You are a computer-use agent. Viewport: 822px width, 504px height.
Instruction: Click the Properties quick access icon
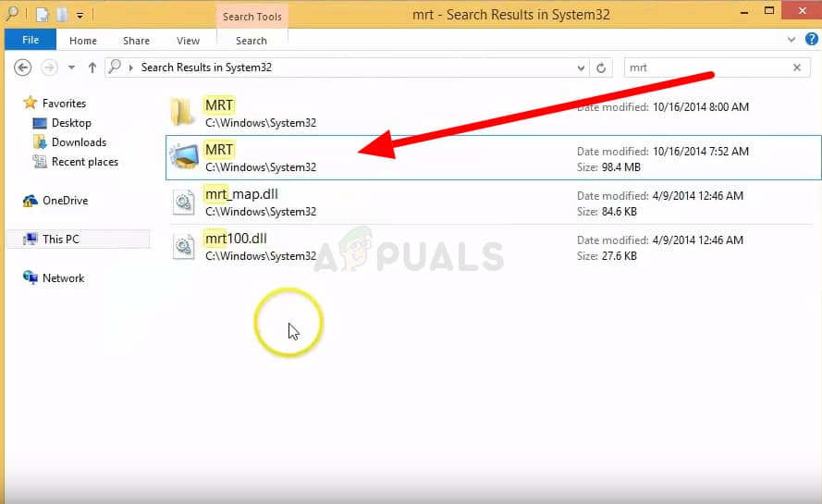pyautogui.click(x=43, y=15)
